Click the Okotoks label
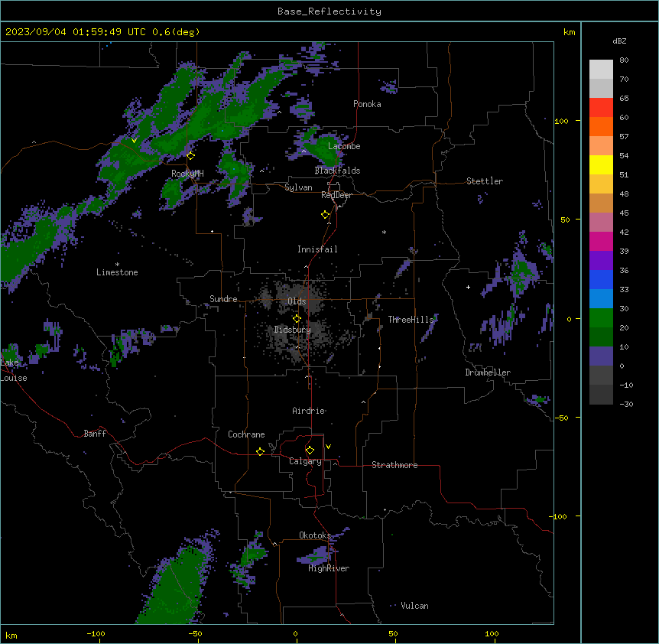 pos(315,535)
